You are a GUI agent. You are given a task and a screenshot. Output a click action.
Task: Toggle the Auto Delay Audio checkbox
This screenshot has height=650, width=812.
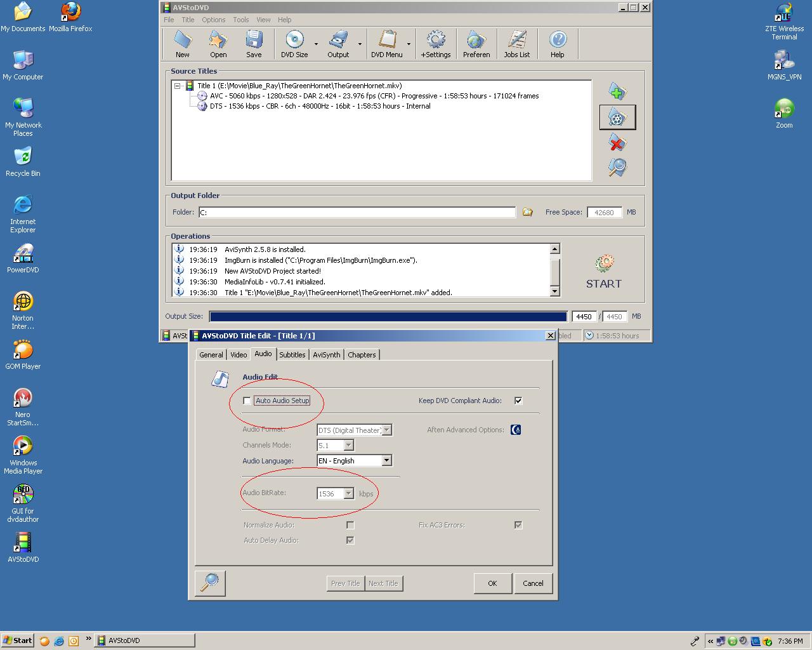tap(350, 540)
